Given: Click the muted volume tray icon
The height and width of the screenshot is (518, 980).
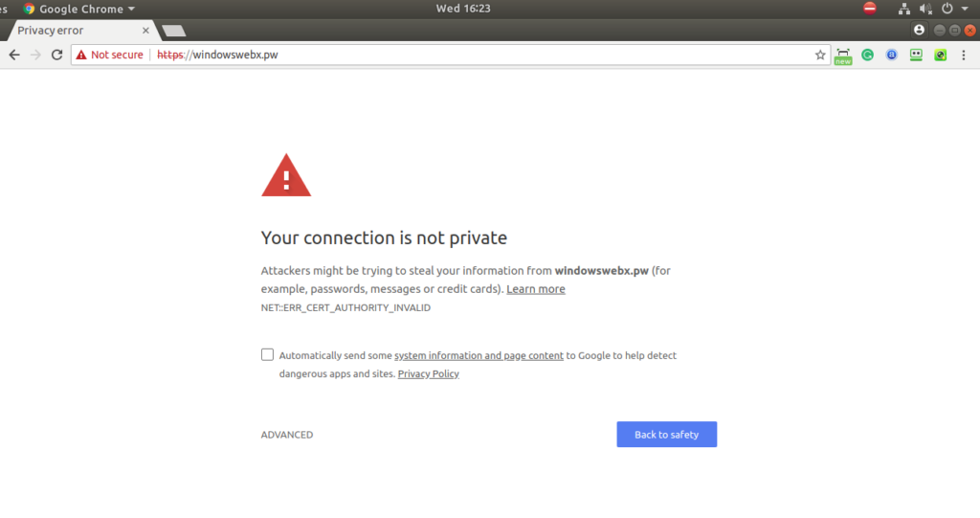Looking at the screenshot, I should 925,9.
